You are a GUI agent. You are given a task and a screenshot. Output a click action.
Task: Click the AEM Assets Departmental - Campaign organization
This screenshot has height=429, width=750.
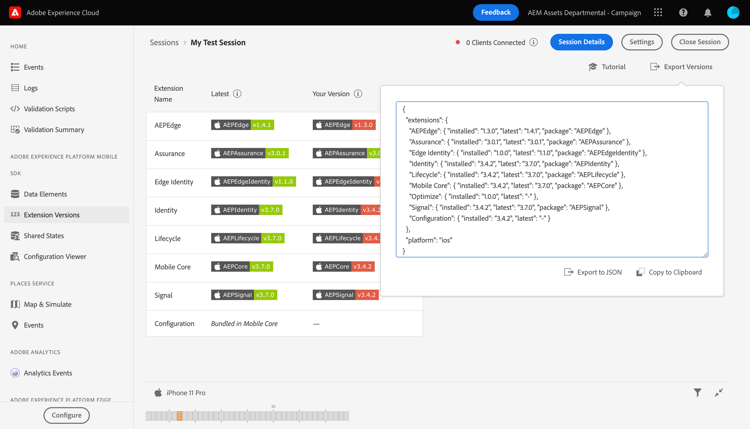pos(584,13)
